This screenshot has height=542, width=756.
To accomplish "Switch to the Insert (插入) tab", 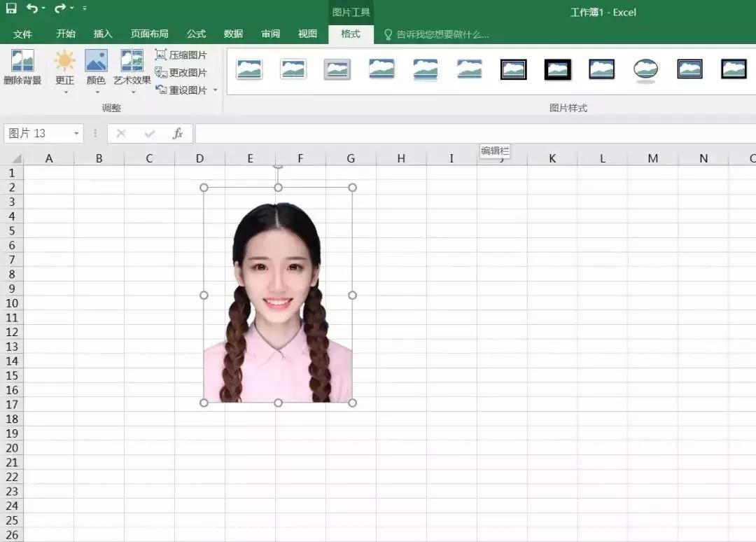I will coord(103,34).
